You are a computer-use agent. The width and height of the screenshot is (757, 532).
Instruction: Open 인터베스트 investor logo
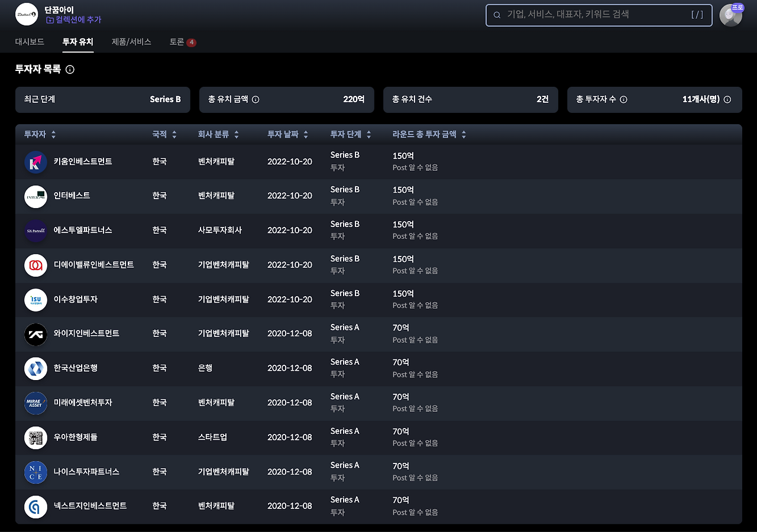[x=35, y=196]
